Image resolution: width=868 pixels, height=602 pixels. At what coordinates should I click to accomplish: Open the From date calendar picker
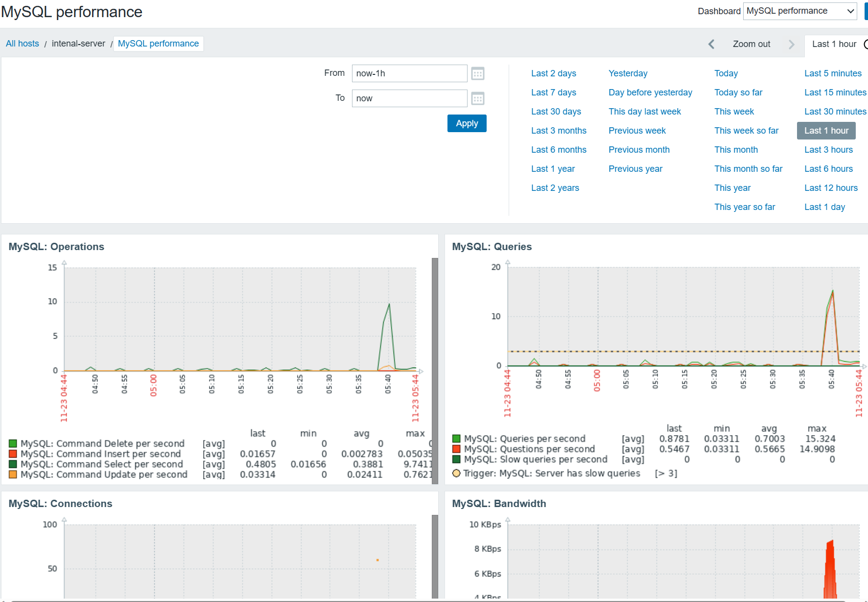click(478, 73)
